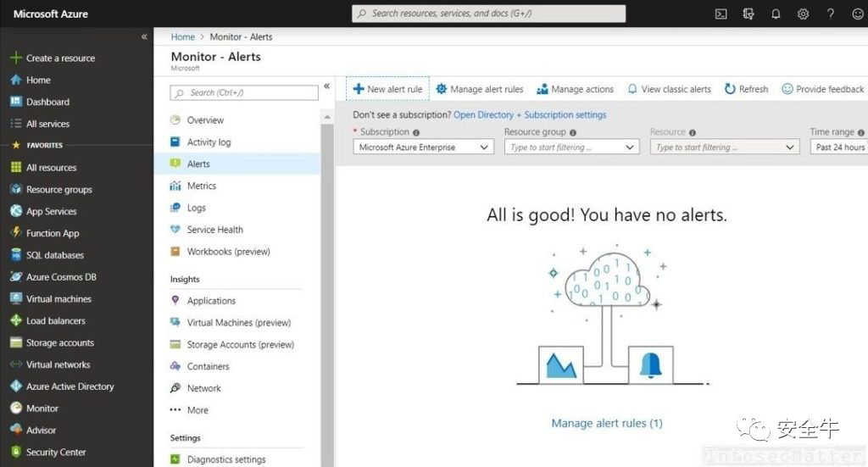Open the settings gear in top bar
The width and height of the screenshot is (868, 467).
(804, 14)
